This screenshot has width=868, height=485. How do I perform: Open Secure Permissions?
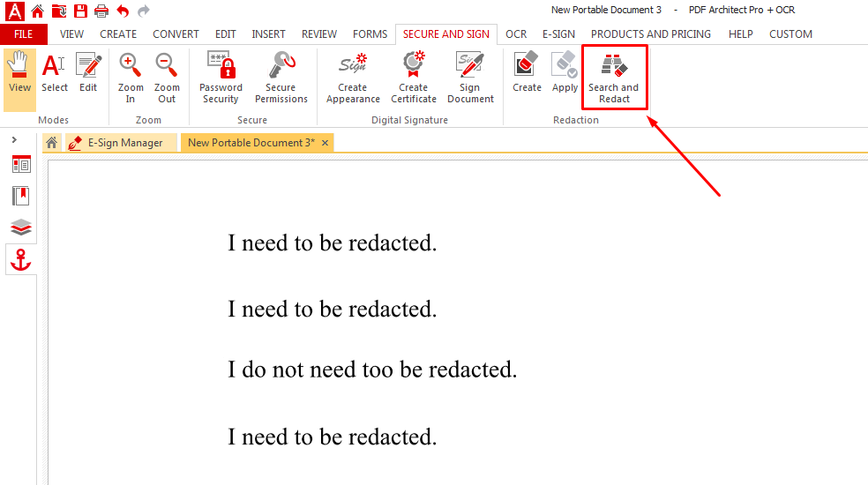coord(281,78)
